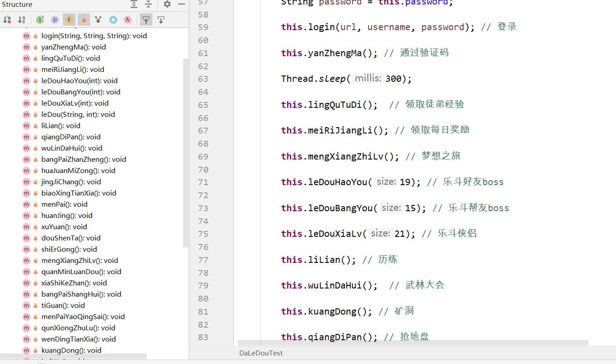
Task: Click lock icon beside wenDingTianXia()
Action: 36,339
